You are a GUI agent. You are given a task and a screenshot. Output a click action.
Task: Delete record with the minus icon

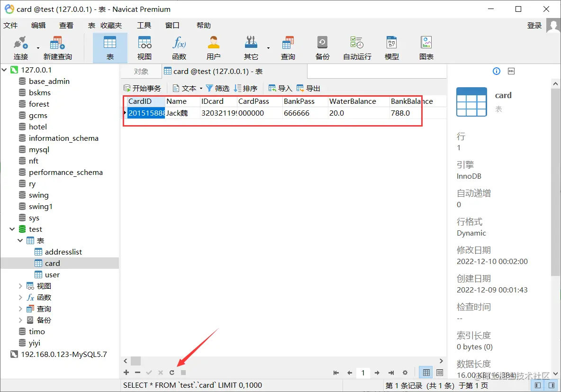tap(138, 373)
